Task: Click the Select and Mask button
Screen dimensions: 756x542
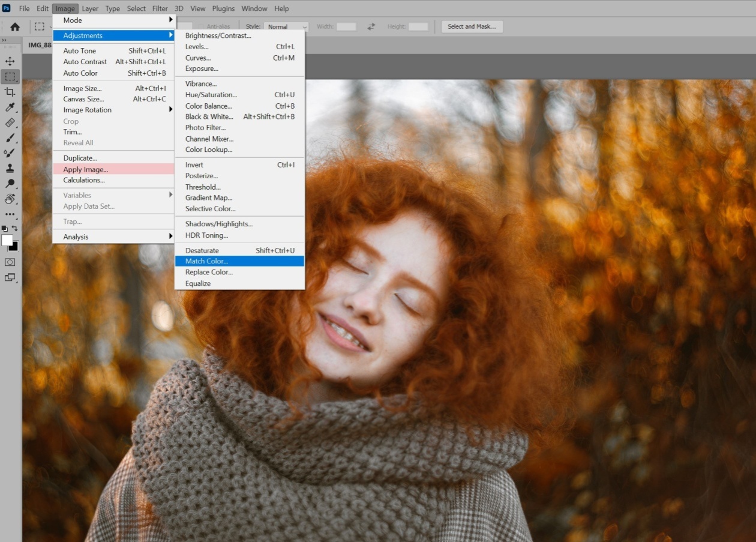Action: point(472,26)
